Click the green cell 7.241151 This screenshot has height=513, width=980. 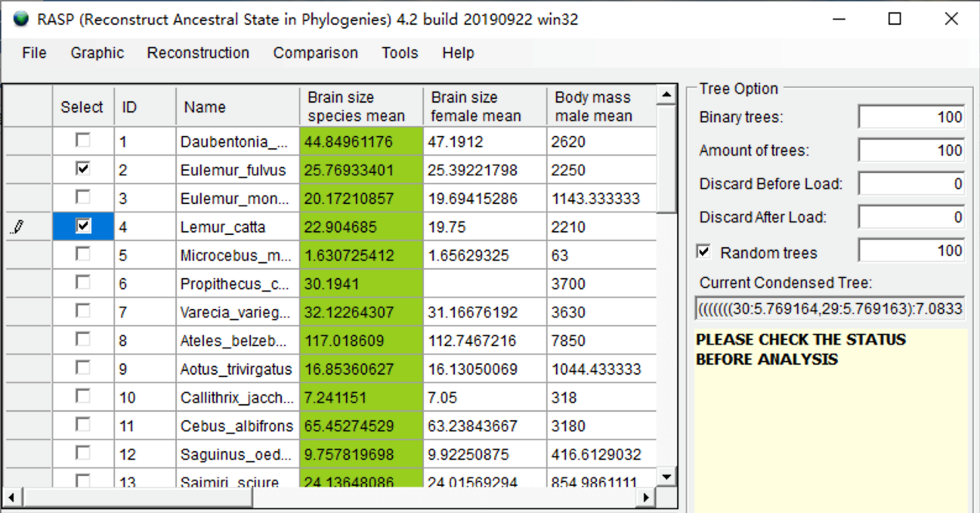pyautogui.click(x=361, y=398)
